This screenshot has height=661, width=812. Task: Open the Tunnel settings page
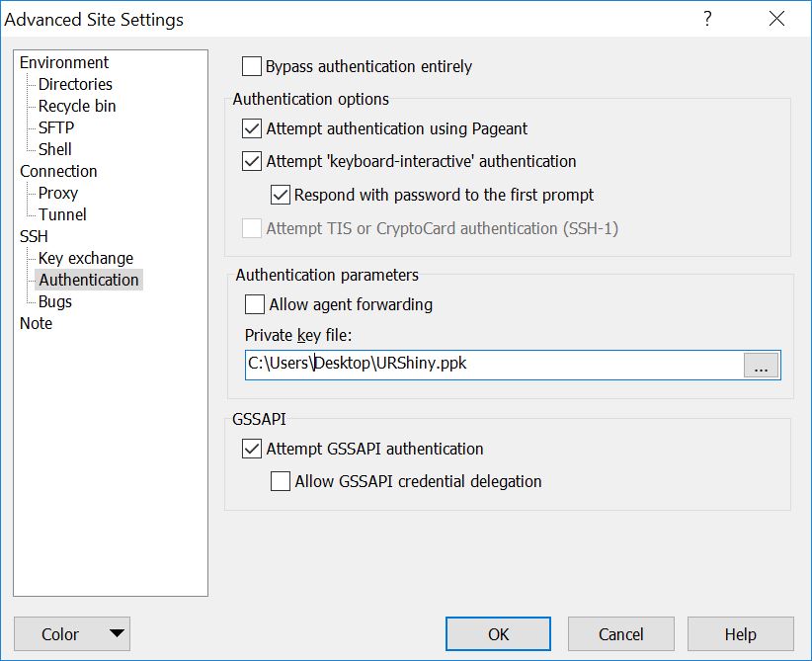click(60, 214)
